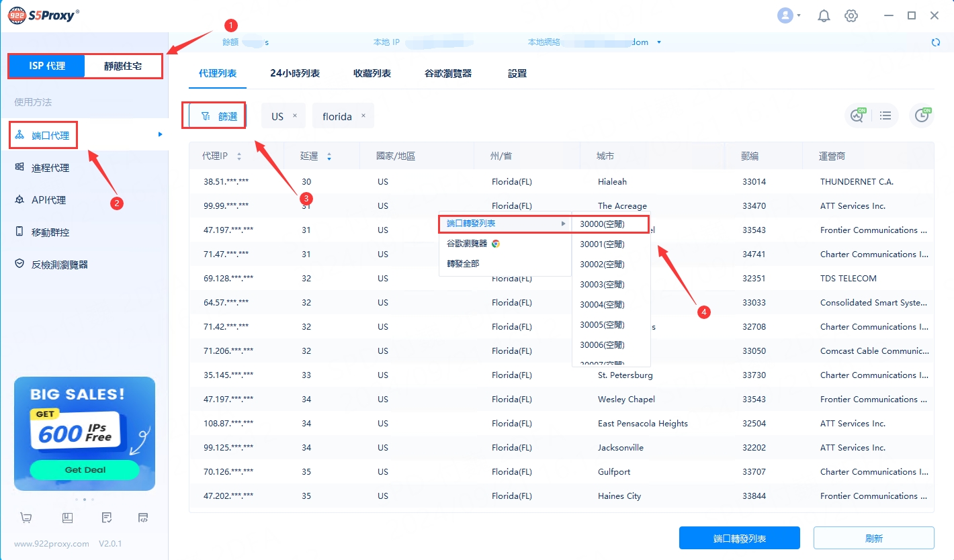954x560 pixels.
Task: Switch to the 24小時列表 tab
Action: click(295, 73)
